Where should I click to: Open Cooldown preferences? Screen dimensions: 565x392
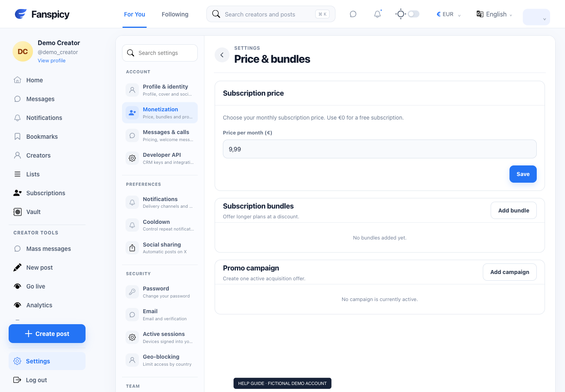point(160,225)
